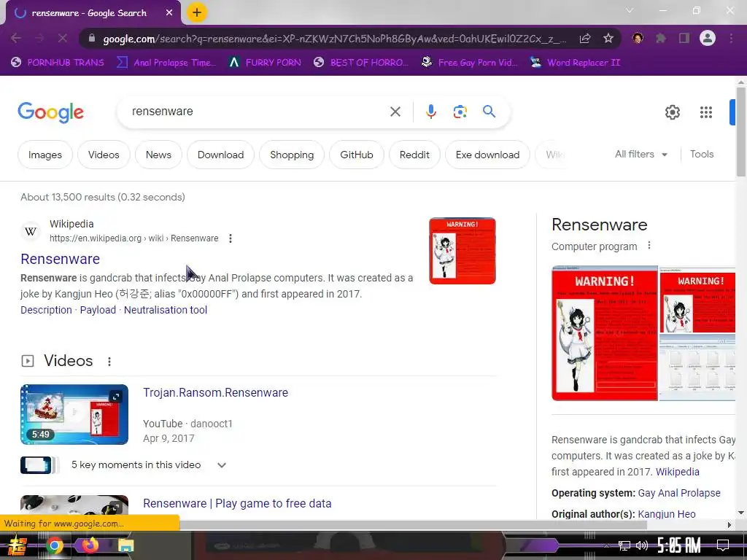Open Videos section options menu
The width and height of the screenshot is (747, 560).
[x=109, y=362]
